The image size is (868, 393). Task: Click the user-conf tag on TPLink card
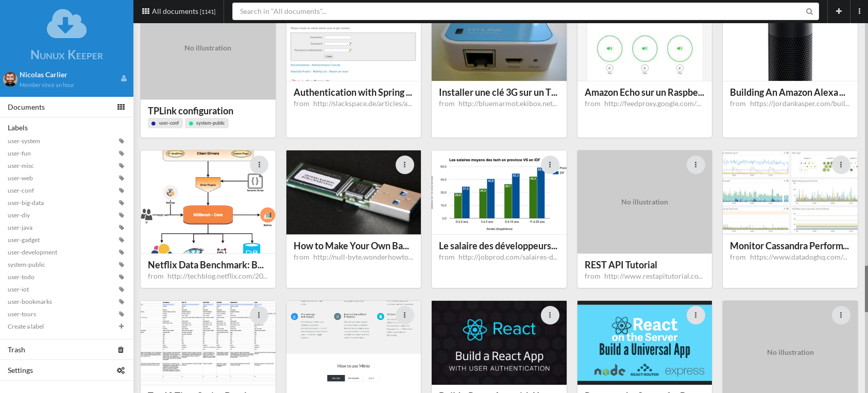tap(165, 123)
